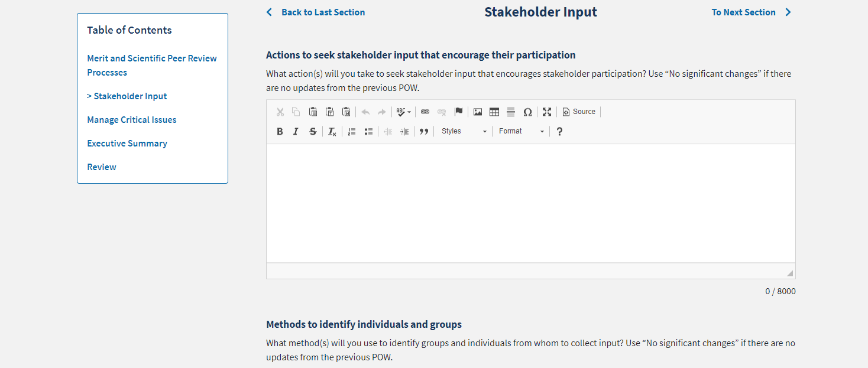This screenshot has width=868, height=368.
Task: Open the Styles dropdown
Action: (x=464, y=131)
